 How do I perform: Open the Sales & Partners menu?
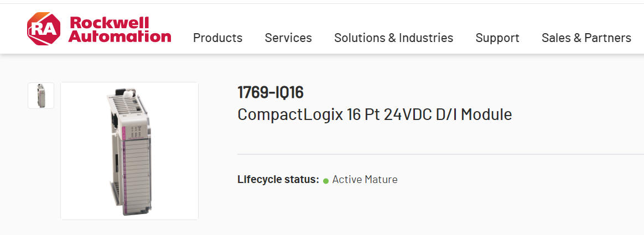coord(586,38)
